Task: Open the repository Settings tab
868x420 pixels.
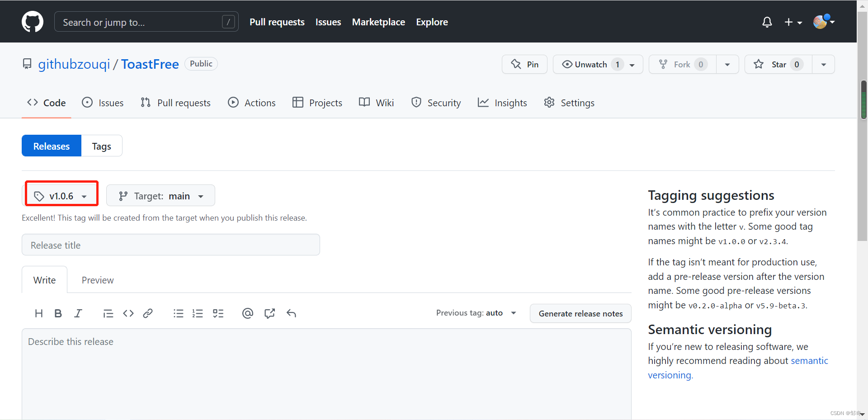Action: (569, 103)
